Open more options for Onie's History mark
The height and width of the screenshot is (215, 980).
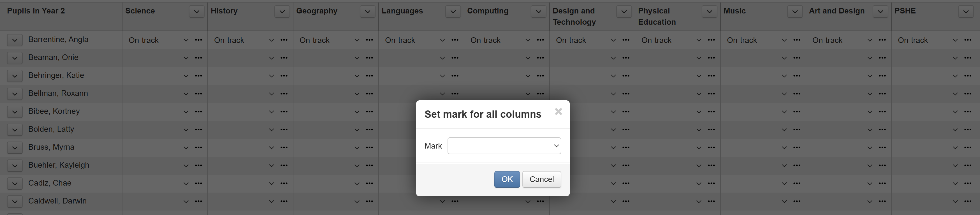284,58
